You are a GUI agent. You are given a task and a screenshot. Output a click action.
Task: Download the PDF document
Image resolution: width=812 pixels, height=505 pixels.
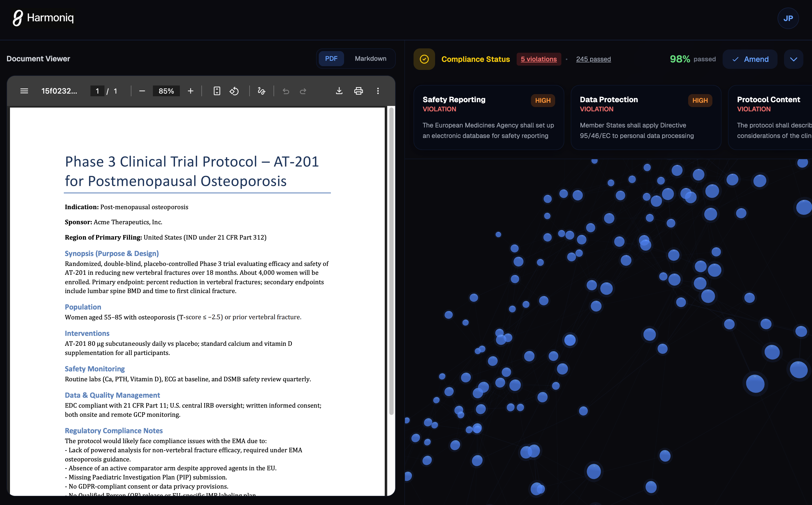point(339,91)
